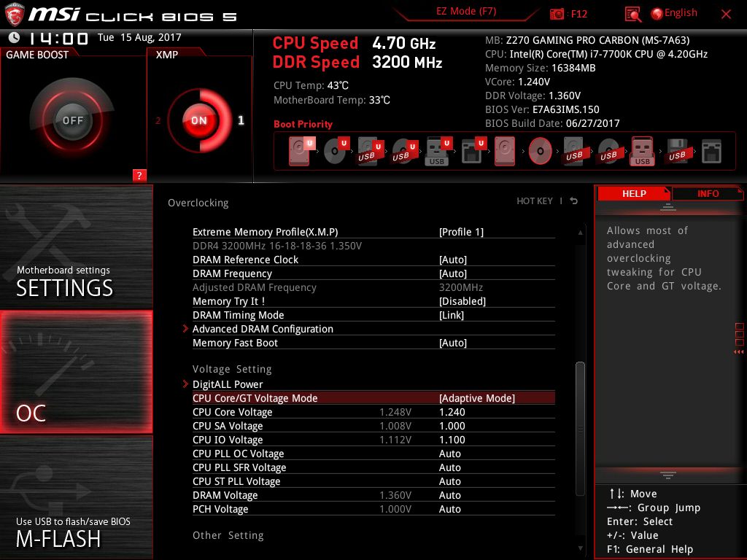Switch to the INFO tab
Viewport: 747px width, 560px height.
708,194
